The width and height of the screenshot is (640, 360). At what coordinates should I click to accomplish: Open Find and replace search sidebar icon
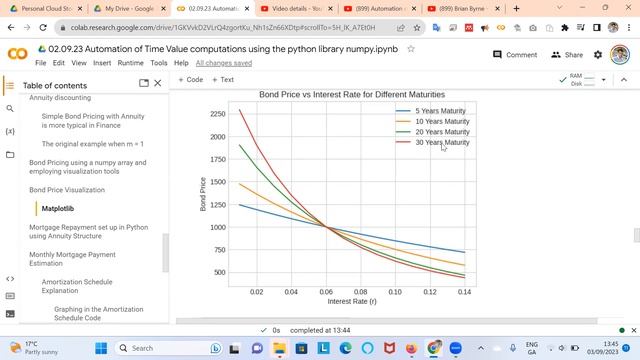(10, 108)
